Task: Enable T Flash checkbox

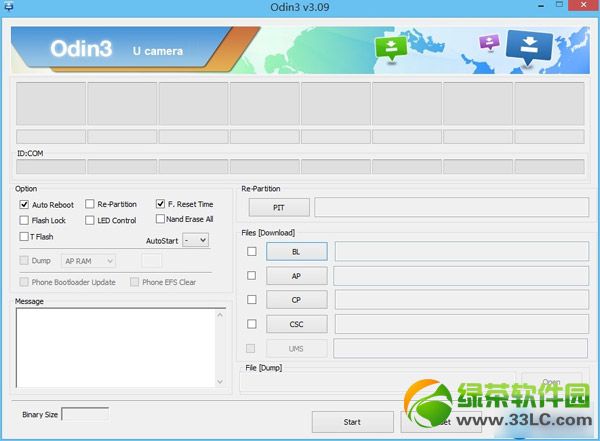Action: [x=24, y=236]
